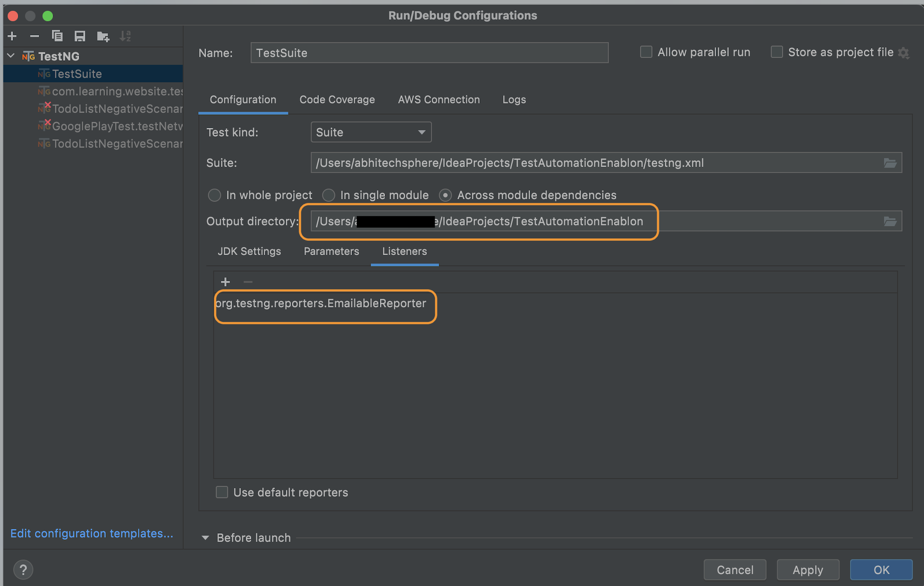Select Across module dependencies radio button
The image size is (924, 586).
pyautogui.click(x=445, y=195)
